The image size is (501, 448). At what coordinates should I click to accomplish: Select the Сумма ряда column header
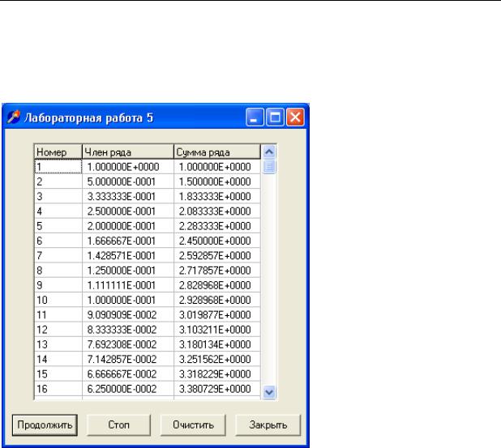coord(217,152)
